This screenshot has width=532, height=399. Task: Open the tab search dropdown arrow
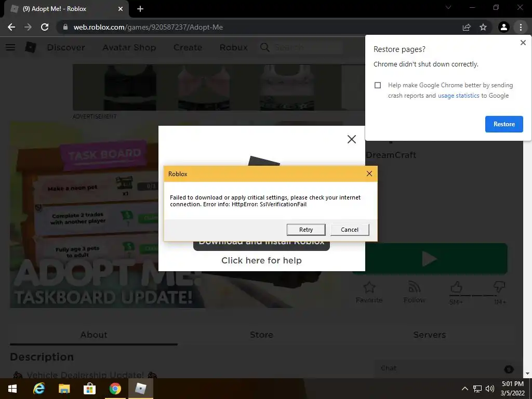click(x=448, y=7)
